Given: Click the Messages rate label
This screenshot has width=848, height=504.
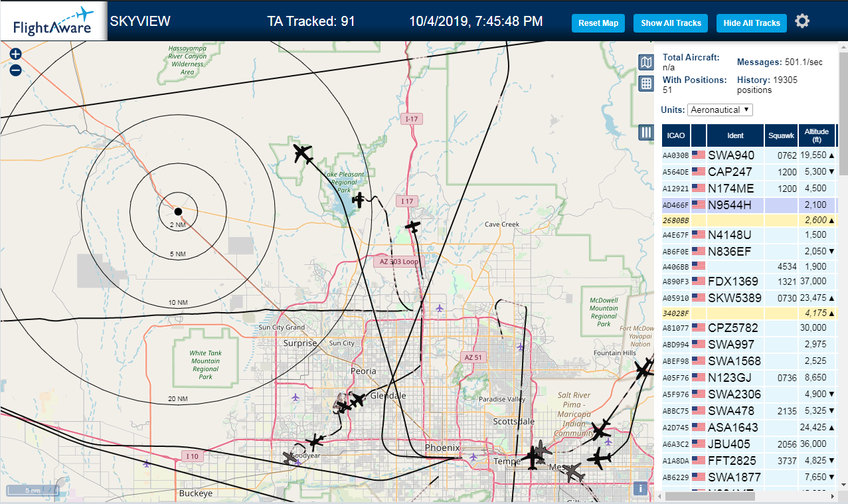Looking at the screenshot, I should pos(760,62).
